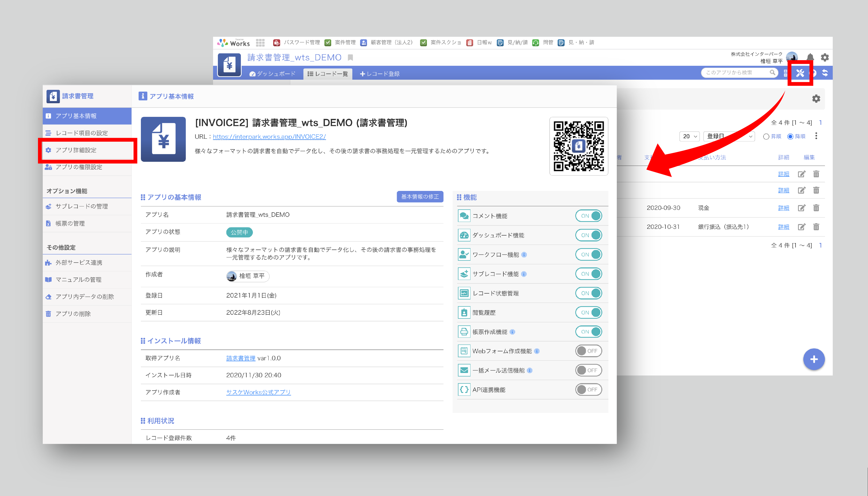868x496 pixels.
Task: Click in このアプリから検索 search field
Action: 735,72
